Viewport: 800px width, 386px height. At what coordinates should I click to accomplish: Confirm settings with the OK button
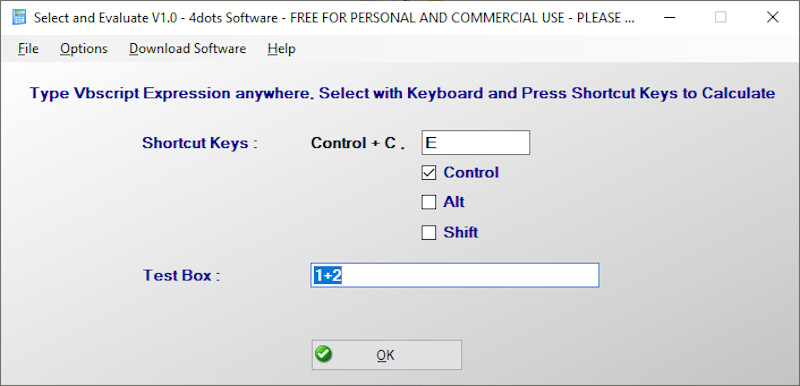[387, 355]
